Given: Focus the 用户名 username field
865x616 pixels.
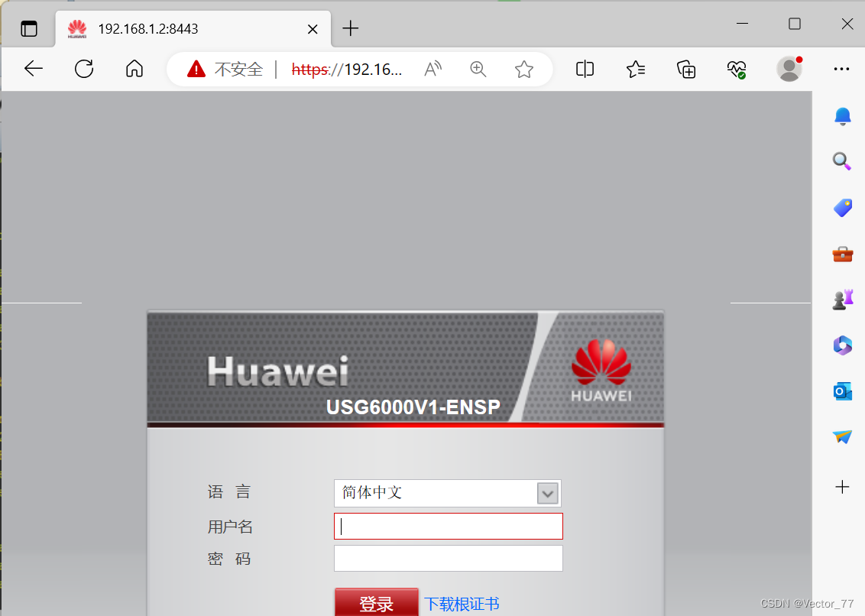Looking at the screenshot, I should [x=448, y=526].
